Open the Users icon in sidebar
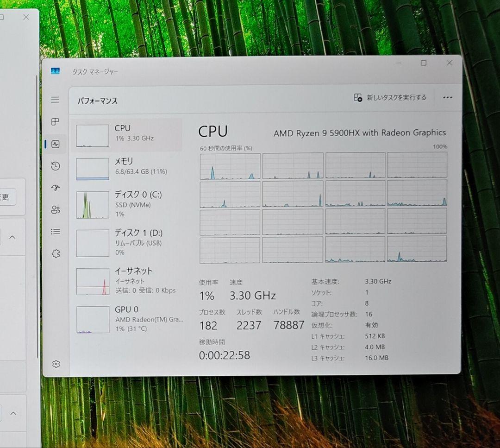This screenshot has width=500, height=448. [56, 210]
